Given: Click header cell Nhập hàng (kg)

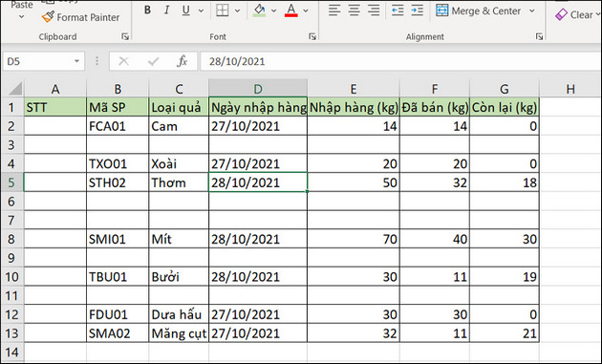Looking at the screenshot, I should click(x=354, y=108).
